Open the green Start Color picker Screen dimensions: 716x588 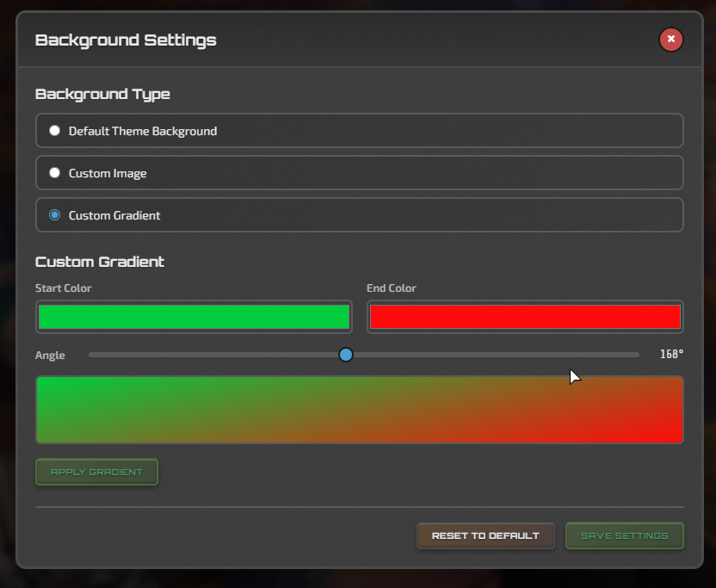(x=194, y=317)
